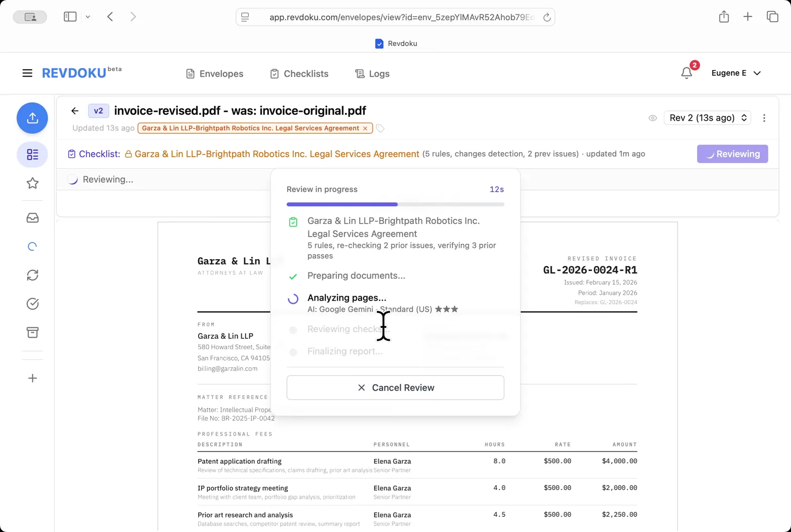Open the Logs section in the navigation
Image resolution: width=791 pixels, height=532 pixels.
click(x=372, y=73)
